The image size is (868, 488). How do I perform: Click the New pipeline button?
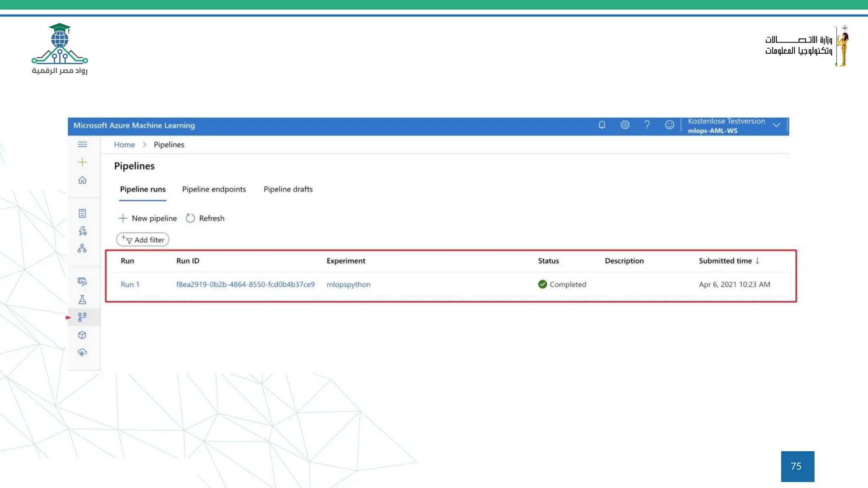[x=147, y=218]
